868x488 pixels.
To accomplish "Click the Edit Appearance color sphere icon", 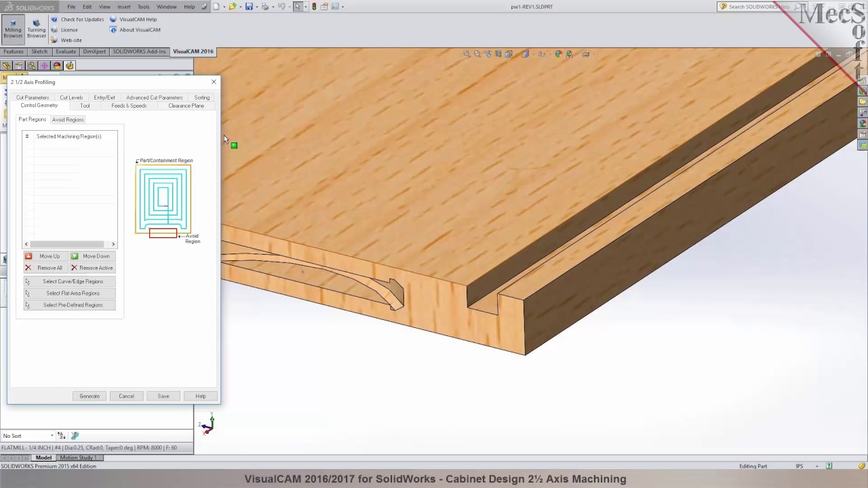I will [558, 54].
